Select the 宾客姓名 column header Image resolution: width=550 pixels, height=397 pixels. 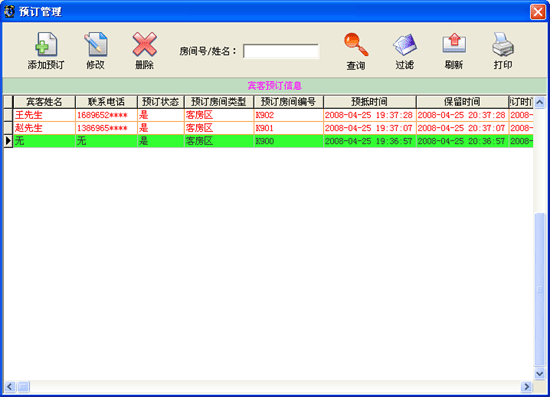coord(44,102)
